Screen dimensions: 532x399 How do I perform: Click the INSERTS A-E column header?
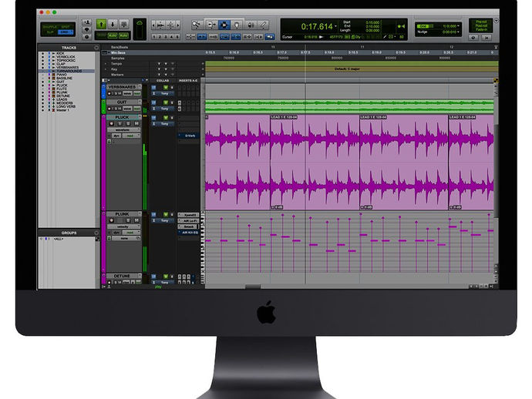point(188,81)
